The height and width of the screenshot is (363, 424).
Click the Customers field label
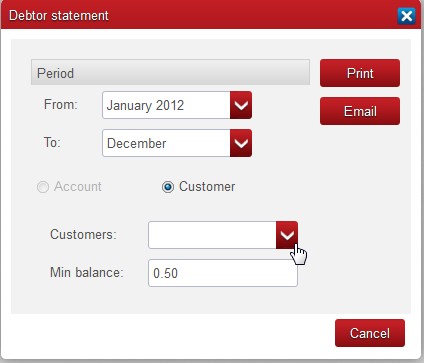pyautogui.click(x=83, y=234)
